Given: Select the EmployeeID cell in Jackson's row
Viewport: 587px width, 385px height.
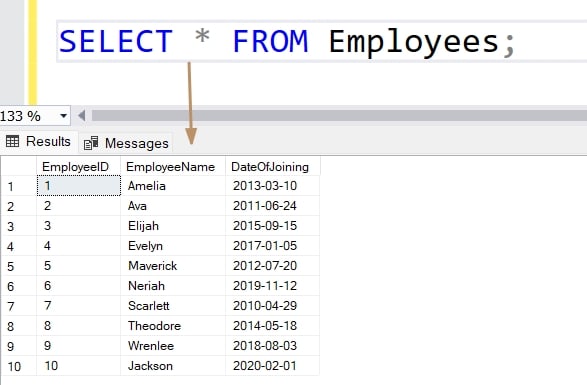Looking at the screenshot, I should click(x=79, y=366).
